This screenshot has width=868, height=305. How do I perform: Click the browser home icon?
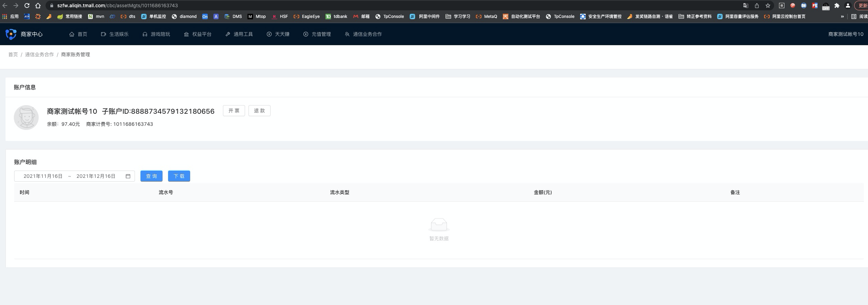38,6
